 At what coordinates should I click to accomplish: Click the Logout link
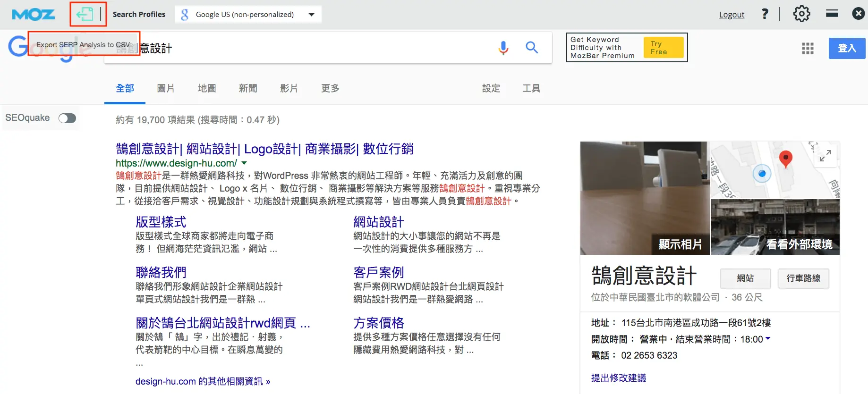(732, 15)
